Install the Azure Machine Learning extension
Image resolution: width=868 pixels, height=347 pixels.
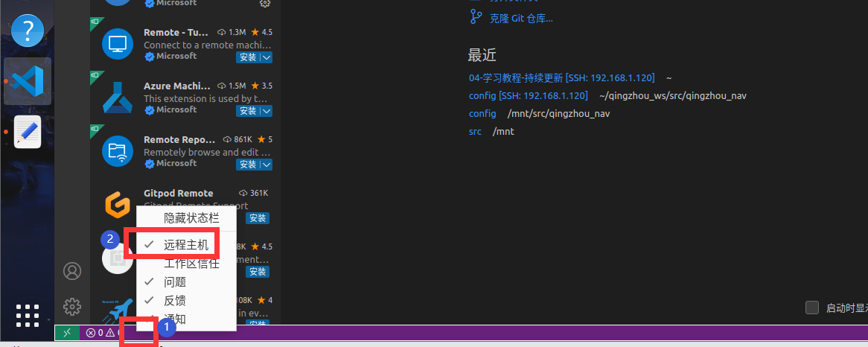pos(248,111)
